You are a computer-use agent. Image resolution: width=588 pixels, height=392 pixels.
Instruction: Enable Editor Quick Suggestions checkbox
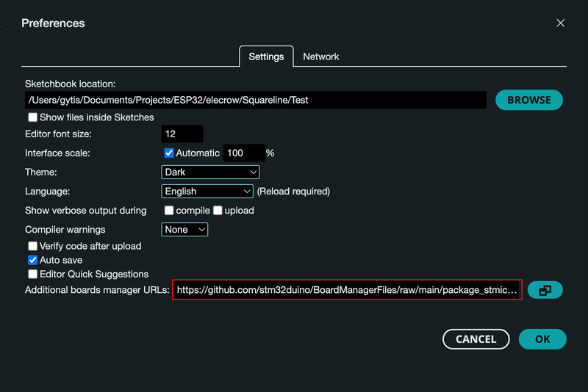click(x=32, y=274)
